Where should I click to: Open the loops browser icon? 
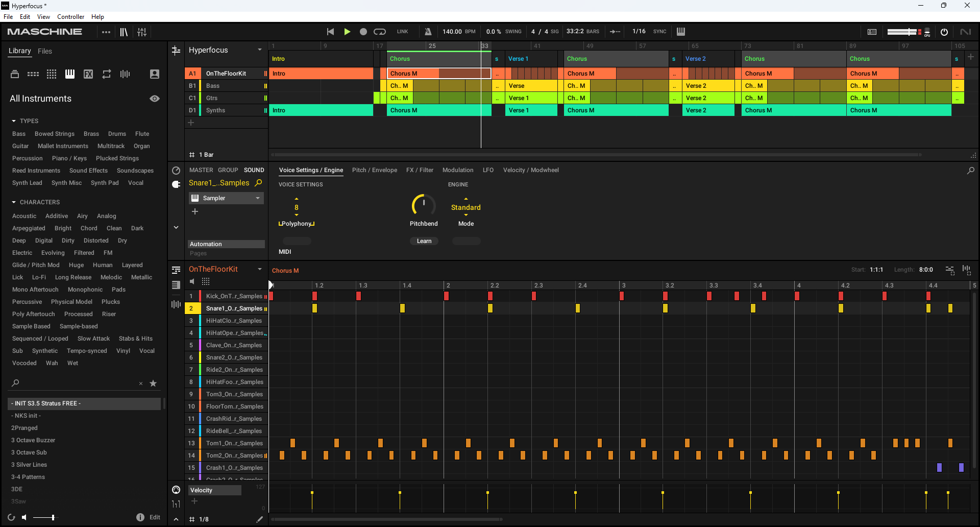[106, 74]
